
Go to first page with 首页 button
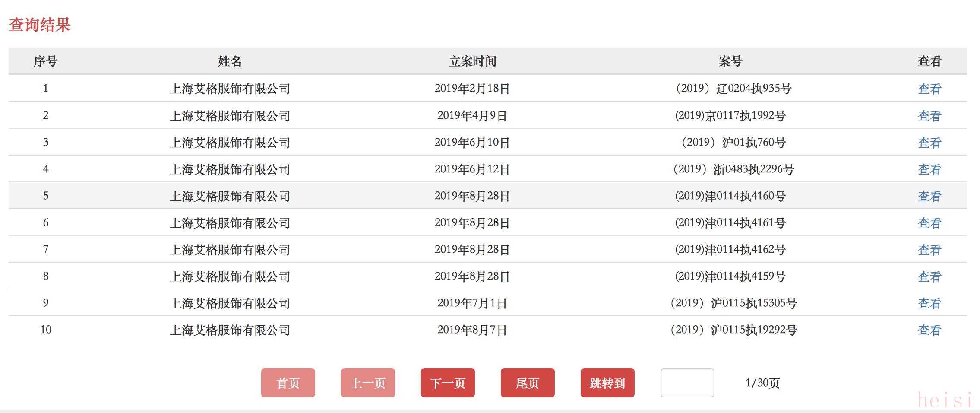(288, 383)
